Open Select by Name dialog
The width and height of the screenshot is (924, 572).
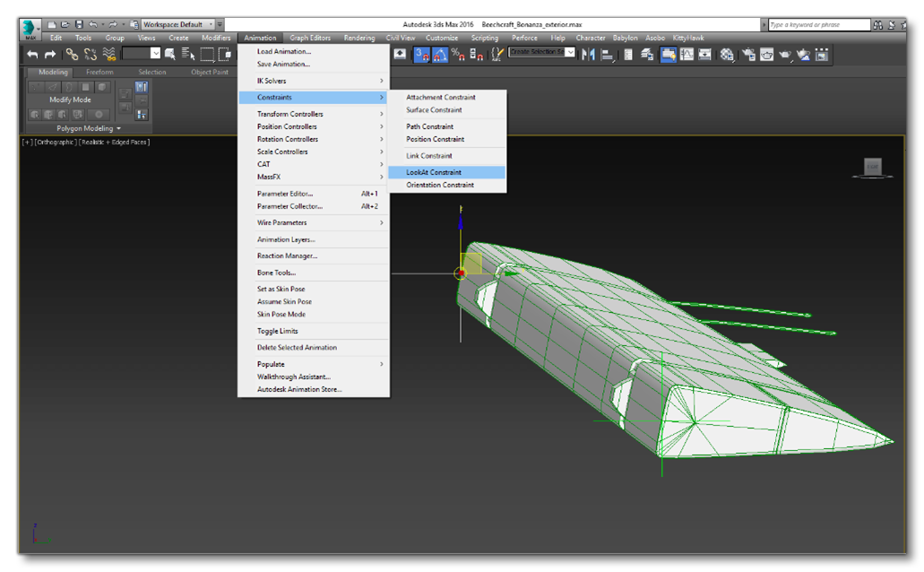point(188,55)
